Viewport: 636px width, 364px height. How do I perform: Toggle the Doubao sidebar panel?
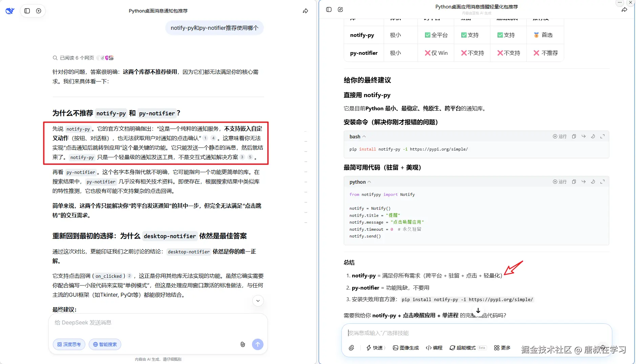(328, 9)
